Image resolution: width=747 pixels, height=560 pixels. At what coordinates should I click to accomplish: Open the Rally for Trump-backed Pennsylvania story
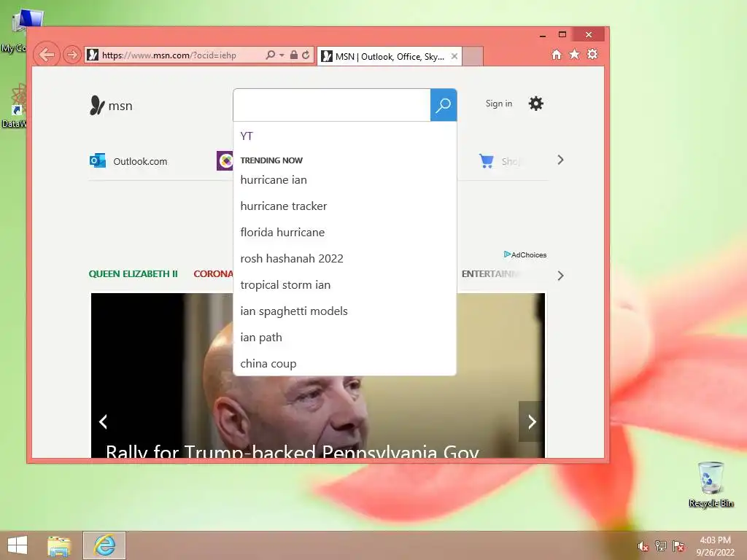292,451
